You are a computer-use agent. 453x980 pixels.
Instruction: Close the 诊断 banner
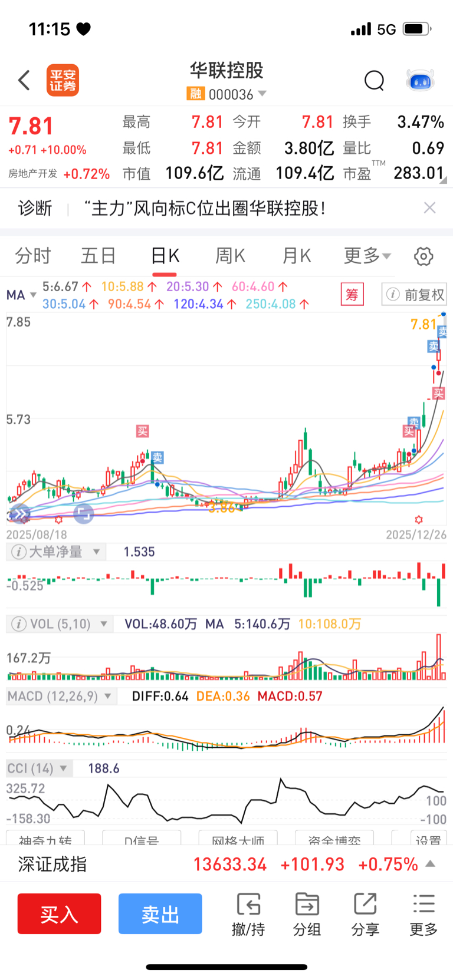(x=430, y=207)
